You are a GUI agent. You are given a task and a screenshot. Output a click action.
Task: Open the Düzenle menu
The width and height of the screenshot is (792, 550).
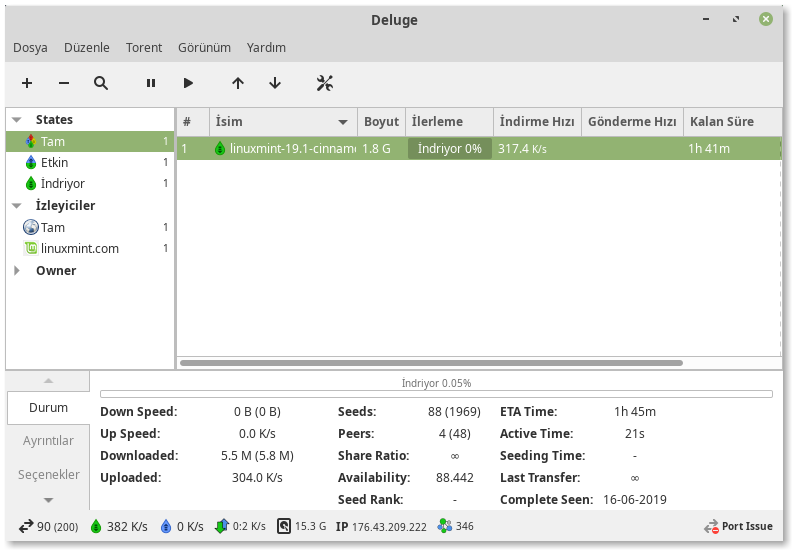86,47
